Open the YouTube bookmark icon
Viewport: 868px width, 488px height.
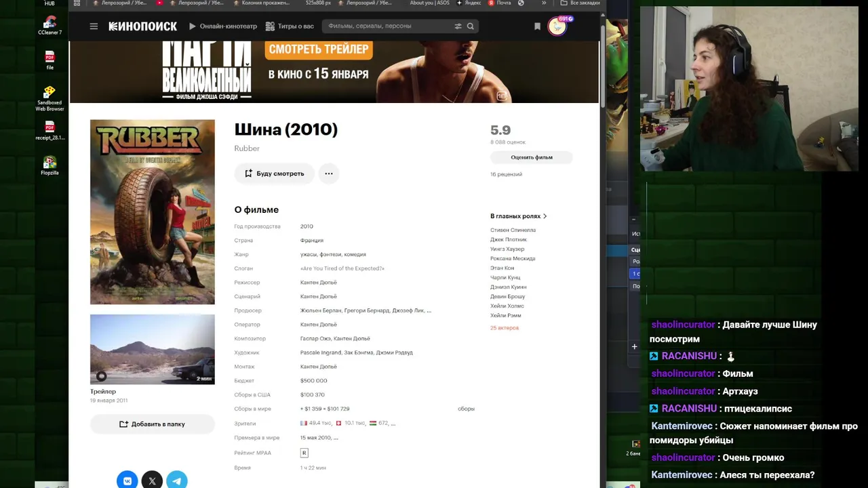tap(160, 3)
